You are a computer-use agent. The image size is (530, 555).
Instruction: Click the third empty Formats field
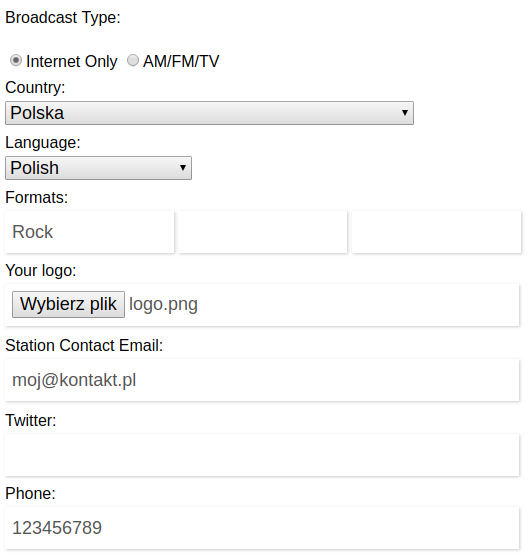pyautogui.click(x=437, y=232)
